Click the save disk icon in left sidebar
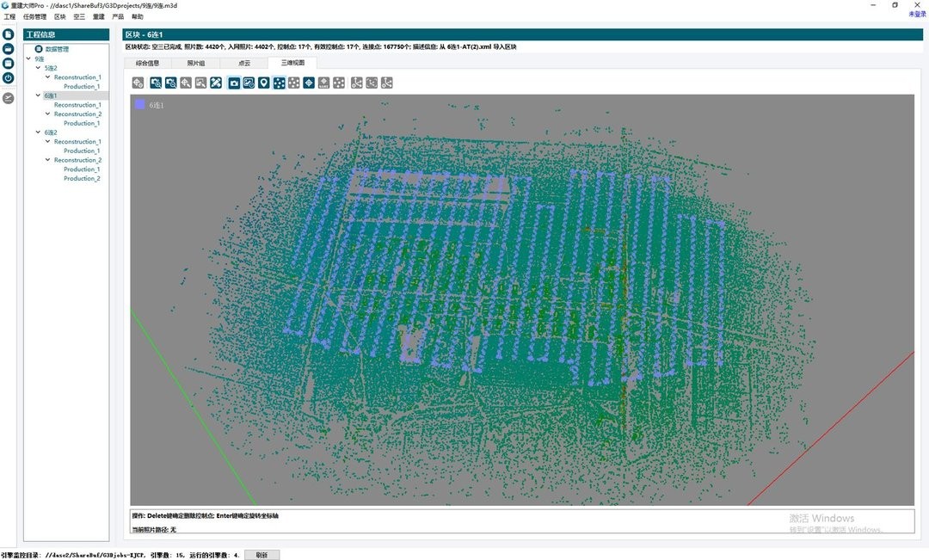The height and width of the screenshot is (560, 929). pos(9,63)
